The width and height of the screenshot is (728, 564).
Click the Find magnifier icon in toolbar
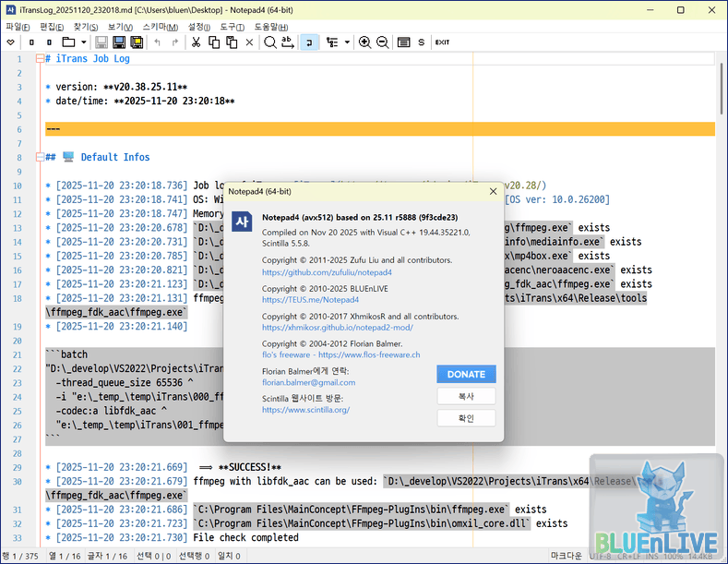(x=270, y=42)
